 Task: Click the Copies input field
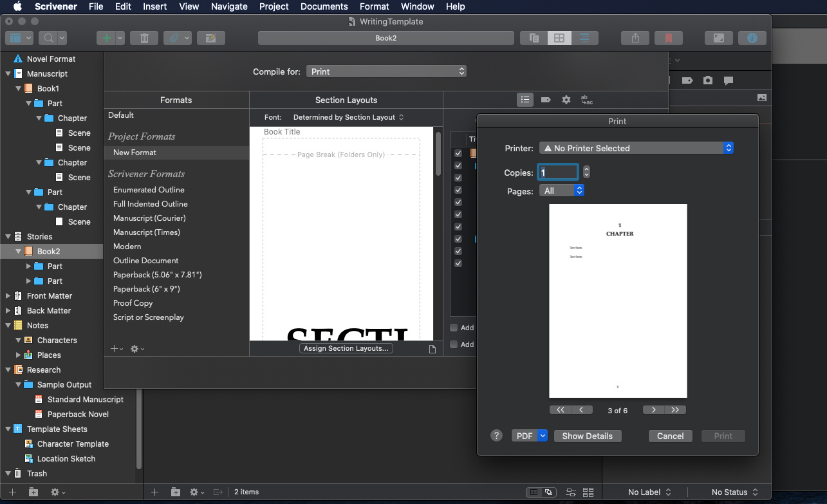558,173
